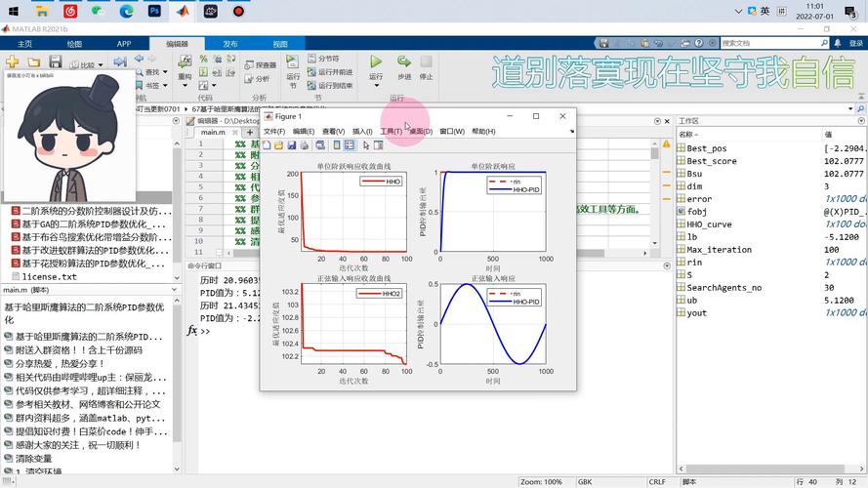868x488 pixels.
Task: Open editor panel actions circle arrow
Action: point(658,121)
